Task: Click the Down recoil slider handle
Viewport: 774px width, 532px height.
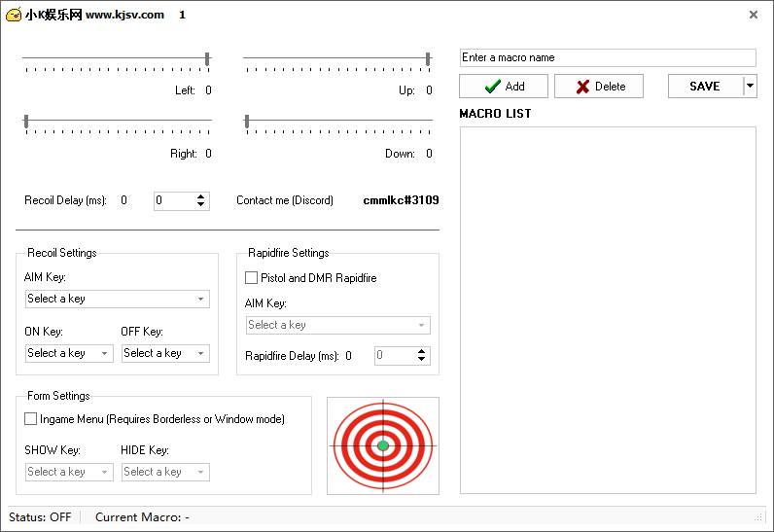Action: 247,122
